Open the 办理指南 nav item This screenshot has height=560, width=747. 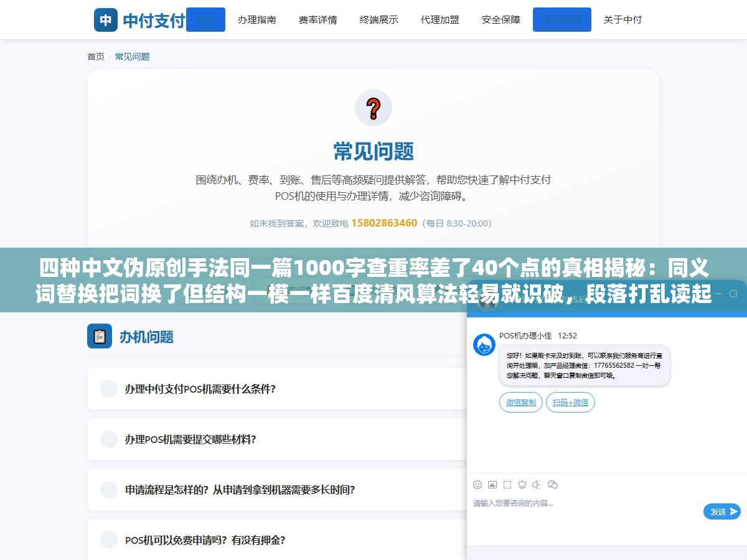point(256,20)
